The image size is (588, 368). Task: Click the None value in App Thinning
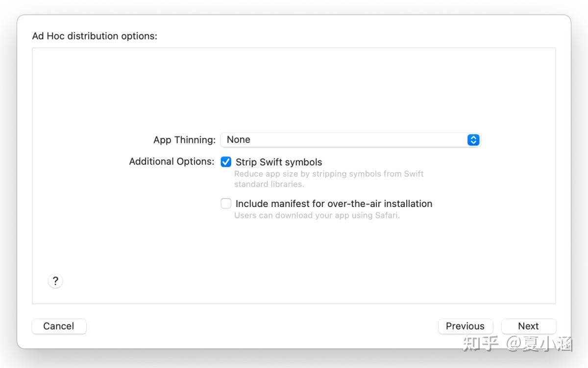pos(239,140)
